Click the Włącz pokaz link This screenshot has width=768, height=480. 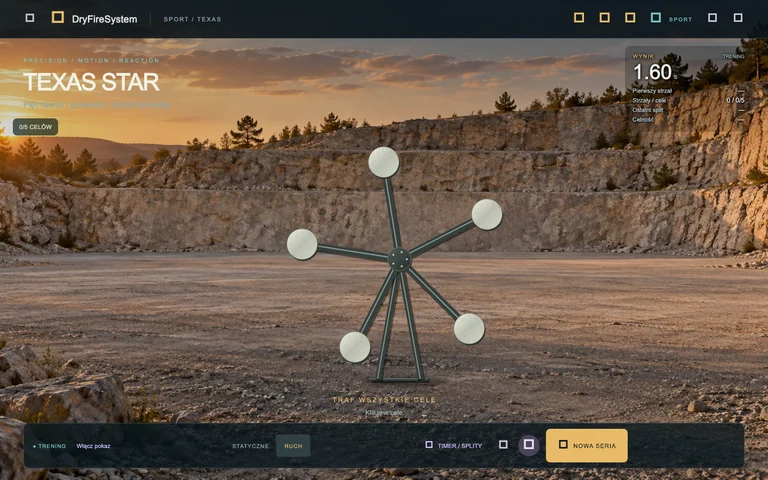pyautogui.click(x=93, y=446)
